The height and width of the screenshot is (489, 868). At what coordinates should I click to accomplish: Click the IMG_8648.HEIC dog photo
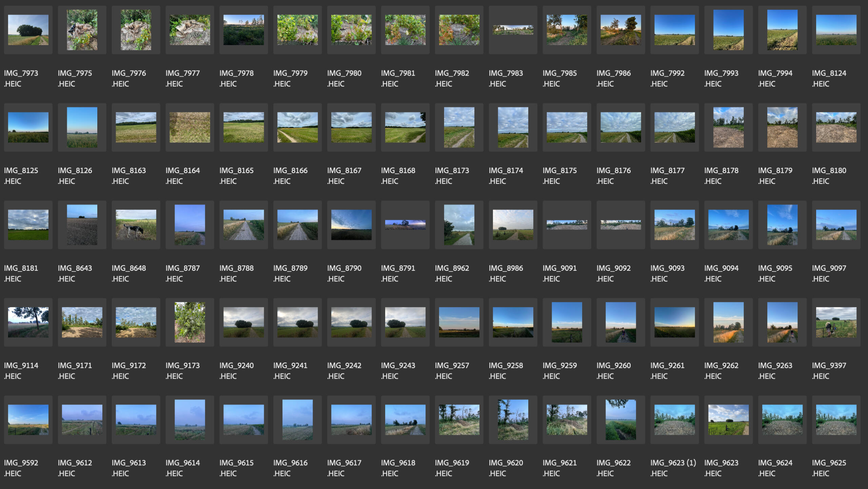(136, 225)
